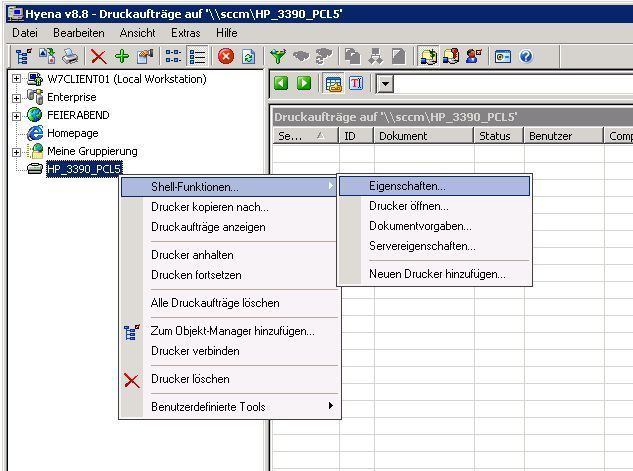Click the green forward arrow button
Viewport: 633px width, 471px height.
304,84
